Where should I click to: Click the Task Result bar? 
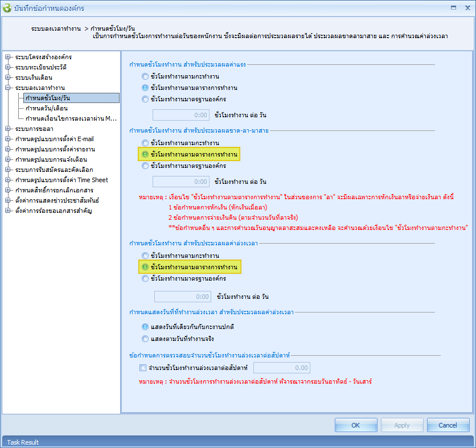pyautogui.click(x=238, y=442)
